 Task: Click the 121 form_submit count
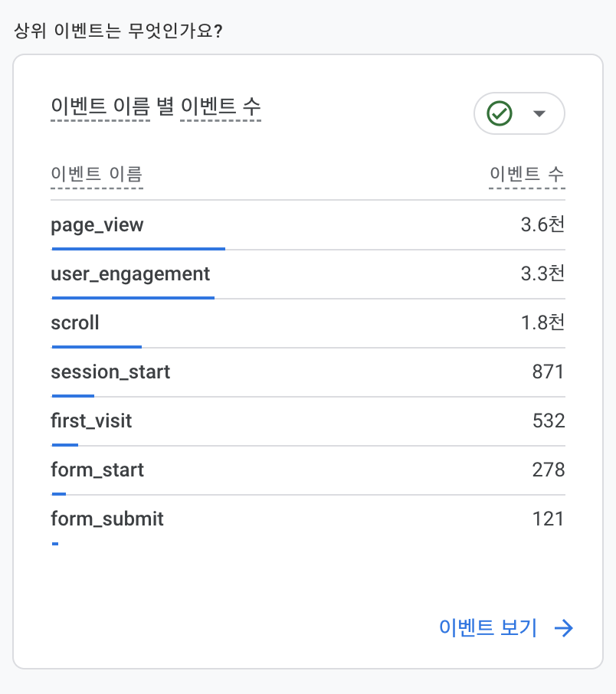pyautogui.click(x=549, y=519)
